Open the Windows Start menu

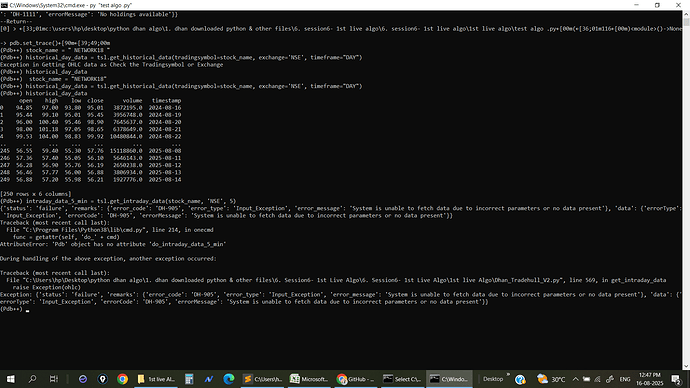11,379
